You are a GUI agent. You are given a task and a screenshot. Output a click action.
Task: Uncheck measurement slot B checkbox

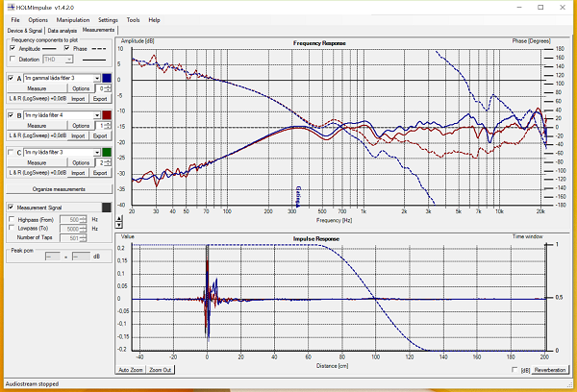click(x=11, y=115)
